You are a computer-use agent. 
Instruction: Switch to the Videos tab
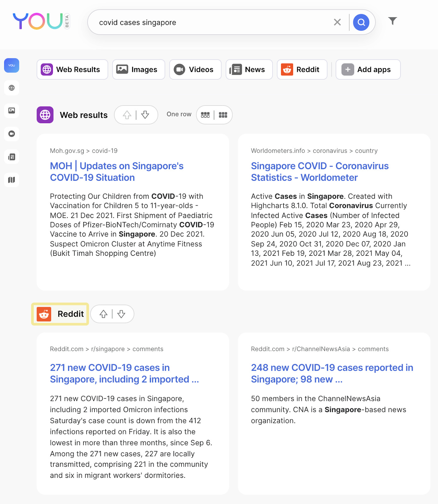point(195,70)
